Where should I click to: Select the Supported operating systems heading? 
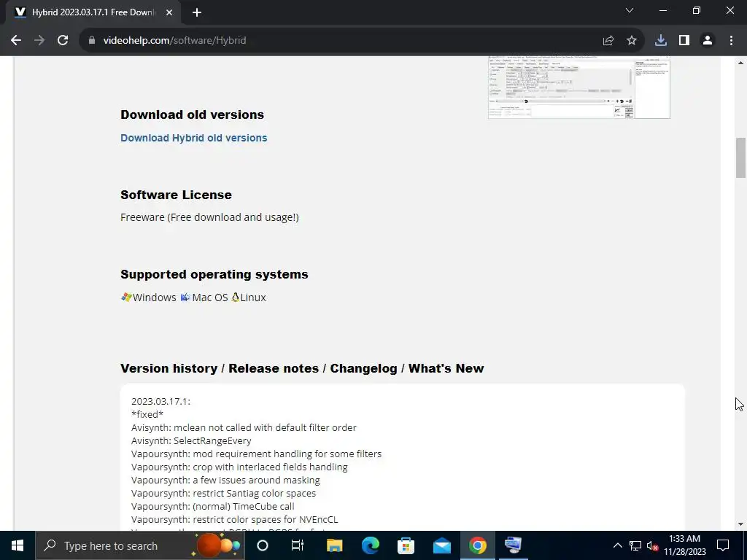pyautogui.click(x=214, y=274)
